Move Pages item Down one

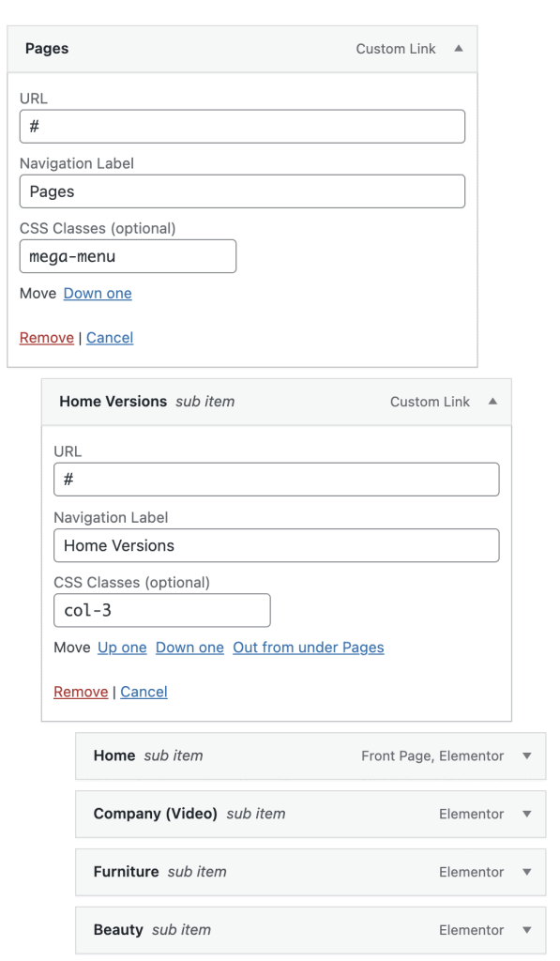[x=98, y=294]
